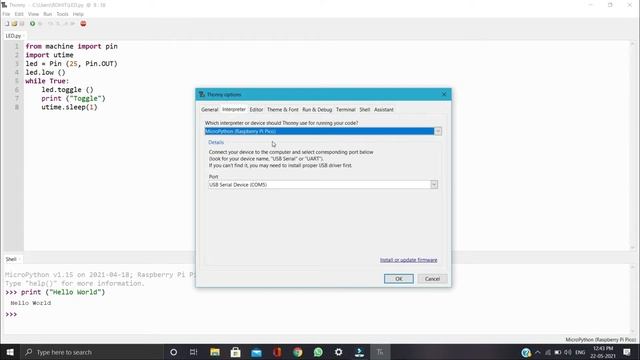Click the Resume toolbar icon
The width and height of the screenshot is (640, 360).
73,24
